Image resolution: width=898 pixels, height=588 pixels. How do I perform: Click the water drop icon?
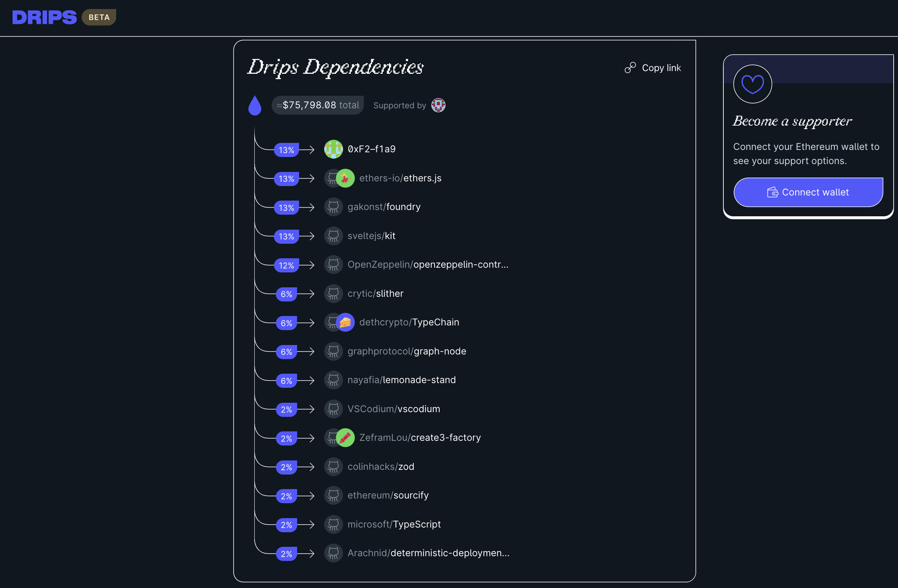pos(255,104)
